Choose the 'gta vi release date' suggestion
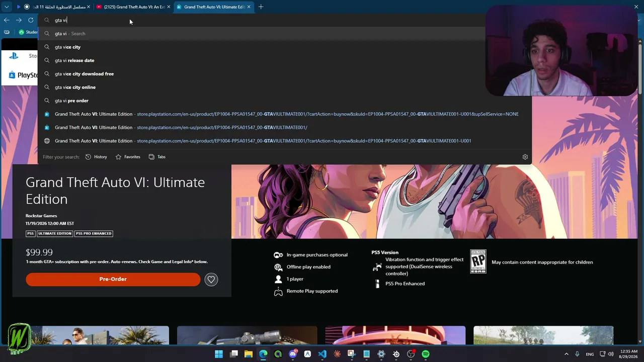The height and width of the screenshot is (362, 644). [285, 60]
